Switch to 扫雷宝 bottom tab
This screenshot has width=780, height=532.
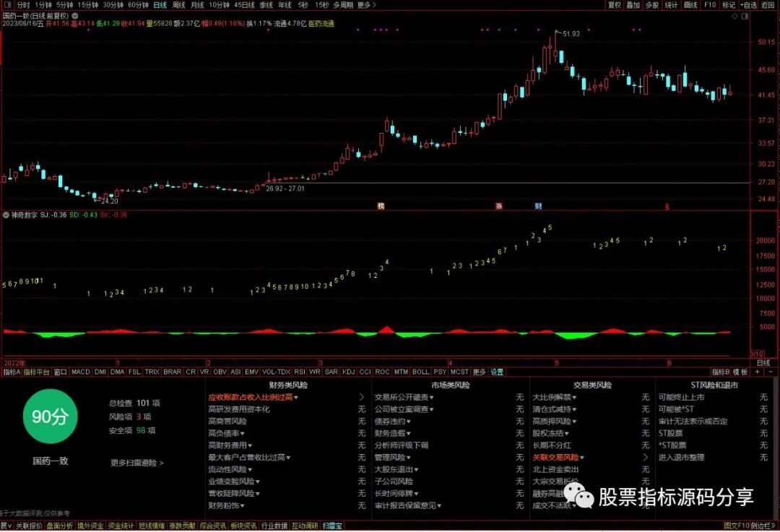tap(332, 526)
